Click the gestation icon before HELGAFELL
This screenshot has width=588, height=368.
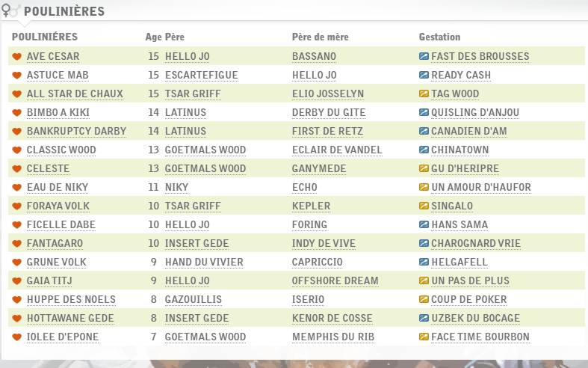pos(424,263)
